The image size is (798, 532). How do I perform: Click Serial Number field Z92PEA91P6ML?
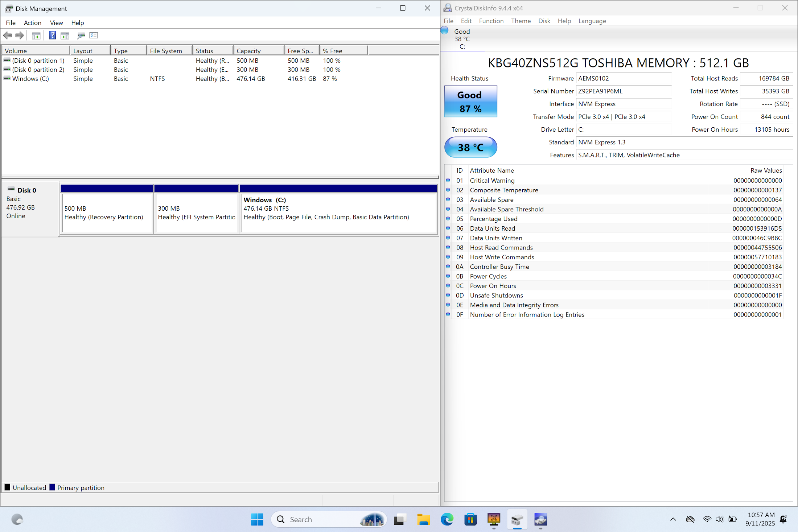[x=624, y=91]
